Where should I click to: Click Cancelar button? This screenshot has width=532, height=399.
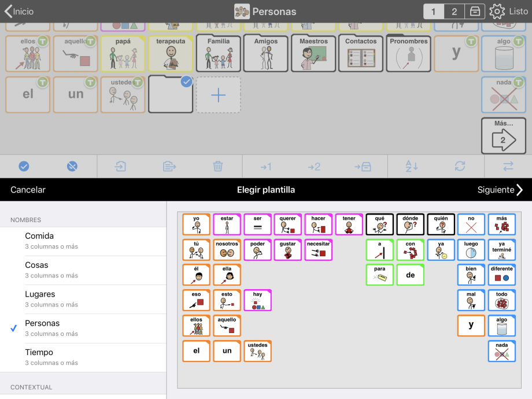coord(28,190)
